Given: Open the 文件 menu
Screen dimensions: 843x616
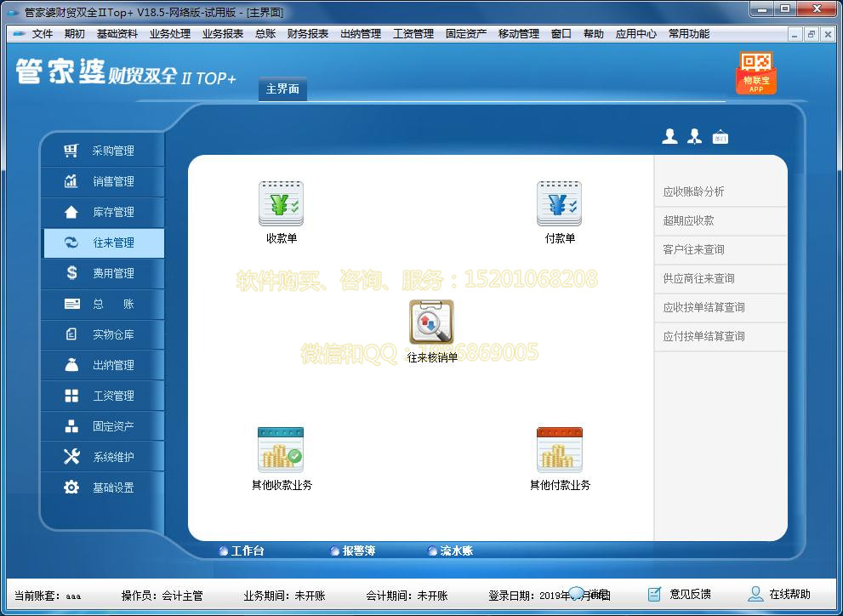Looking at the screenshot, I should point(42,33).
